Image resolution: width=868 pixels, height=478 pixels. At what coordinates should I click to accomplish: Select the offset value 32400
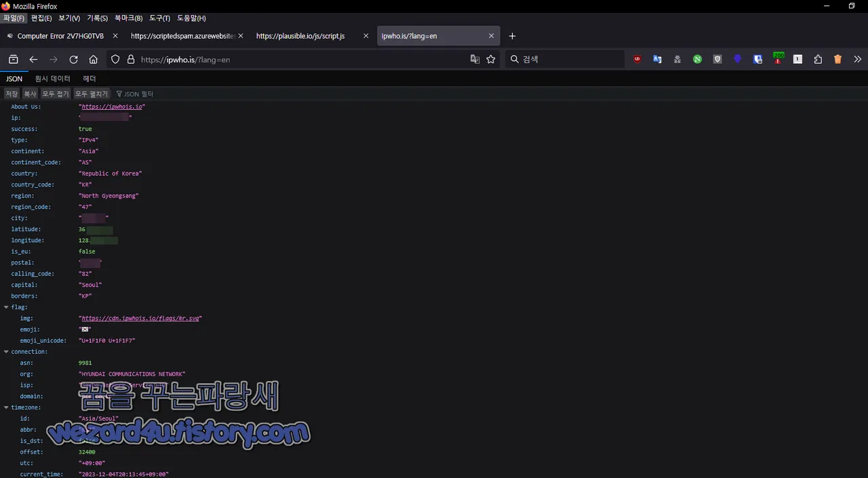87,452
